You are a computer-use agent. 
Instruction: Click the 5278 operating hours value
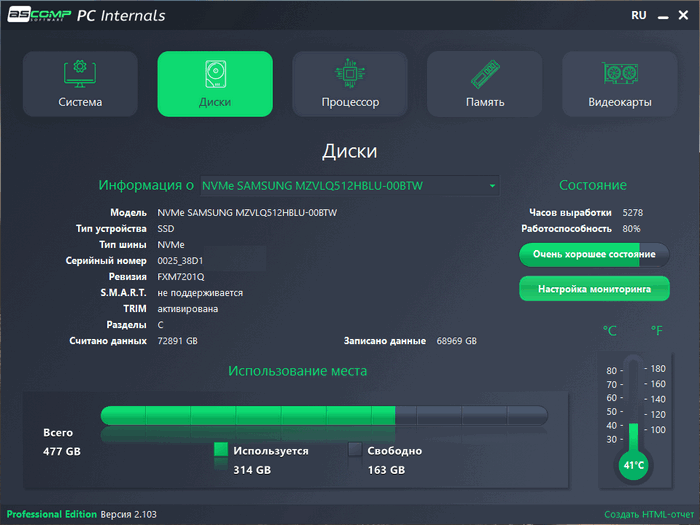click(633, 212)
